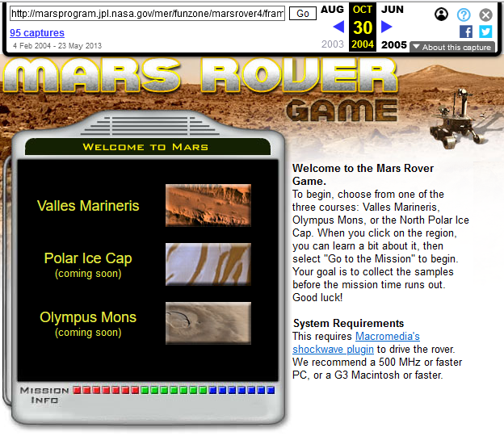Go to previous capture with left arrow
This screenshot has width=504, height=436.
click(x=338, y=27)
